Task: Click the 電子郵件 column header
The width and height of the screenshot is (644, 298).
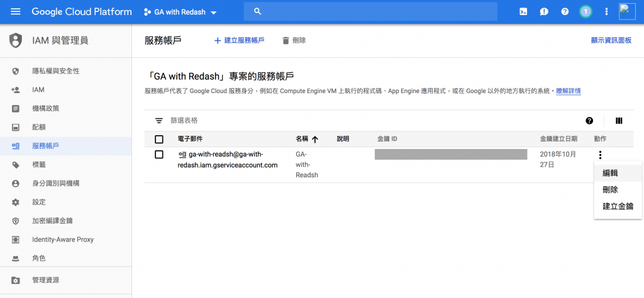Action: 190,139
